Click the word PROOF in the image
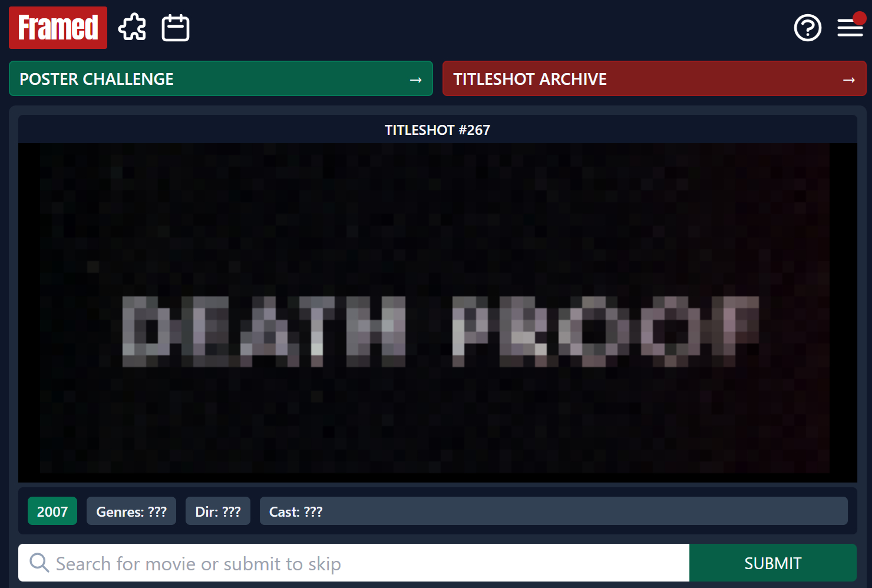The width and height of the screenshot is (872, 588). [605, 331]
